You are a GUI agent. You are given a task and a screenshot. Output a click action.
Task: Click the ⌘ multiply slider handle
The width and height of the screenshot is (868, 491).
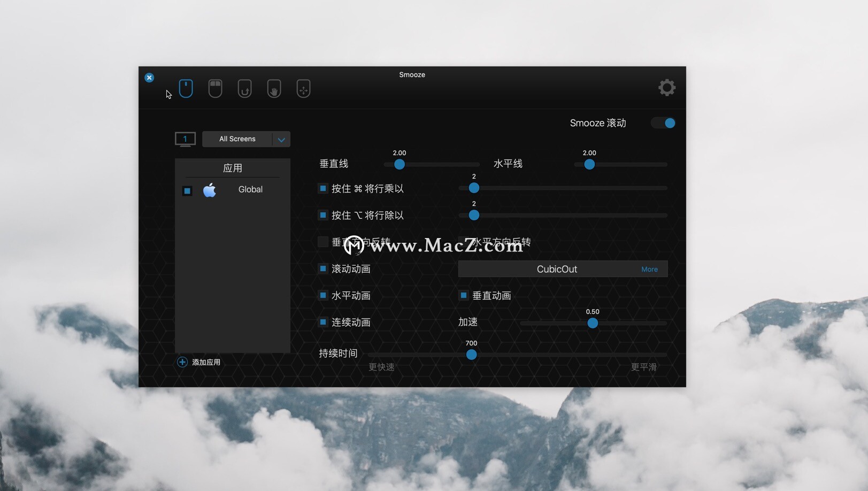tap(474, 188)
